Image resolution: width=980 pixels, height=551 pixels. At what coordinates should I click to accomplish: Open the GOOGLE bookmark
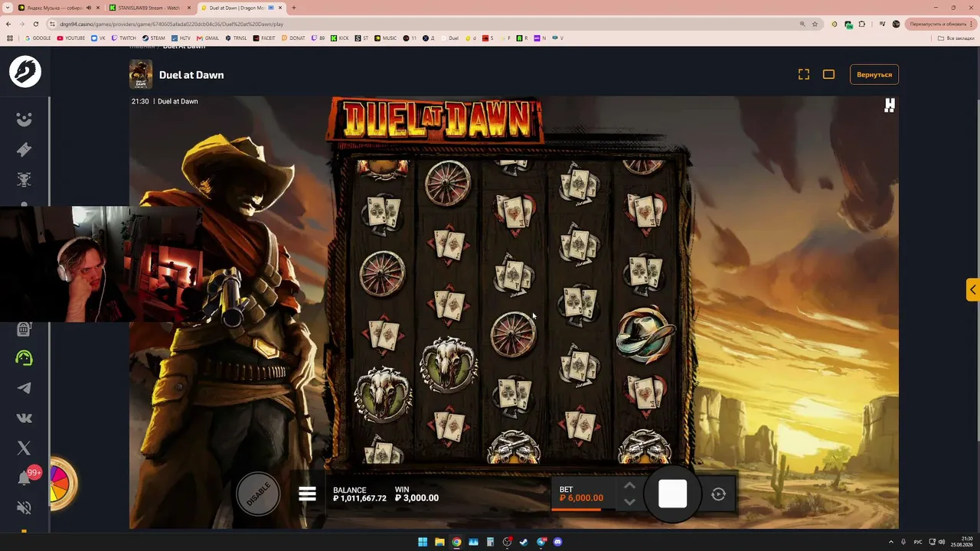tap(38, 37)
